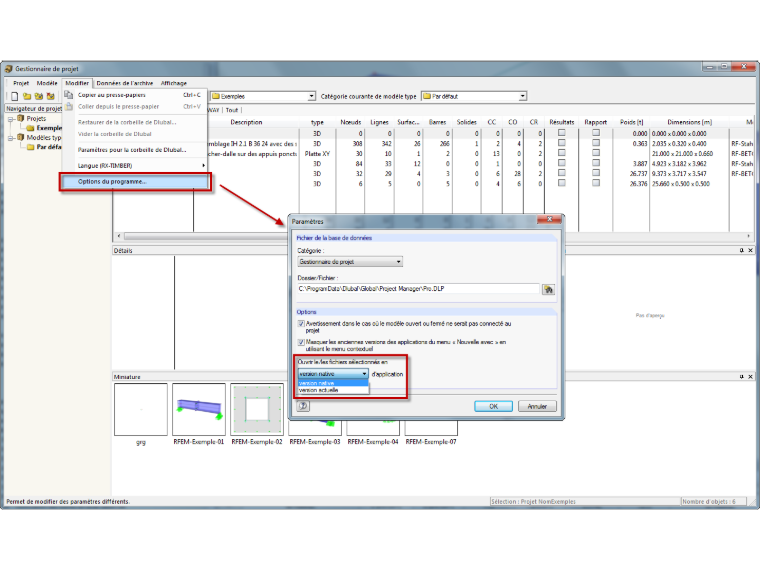Expand the Langue (RX-TIMBER) submenu arrow
Image resolution: width=760 pixels, height=570 pixels.
tap(204, 166)
